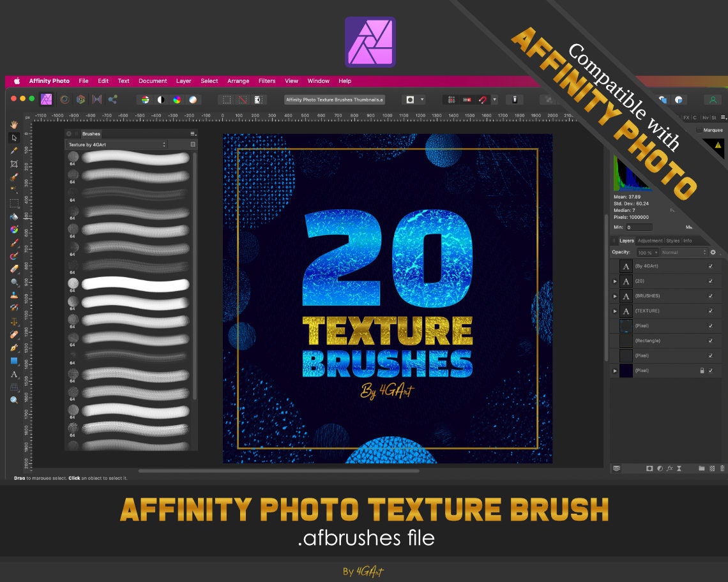The height and width of the screenshot is (582, 728).
Task: Activate the Paint Brush tool
Action: tap(14, 244)
